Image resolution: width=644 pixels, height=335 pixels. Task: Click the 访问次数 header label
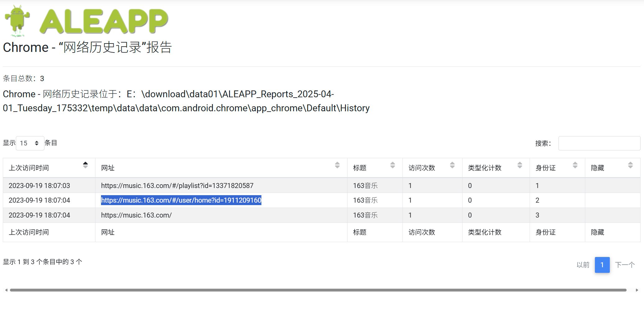pyautogui.click(x=422, y=168)
